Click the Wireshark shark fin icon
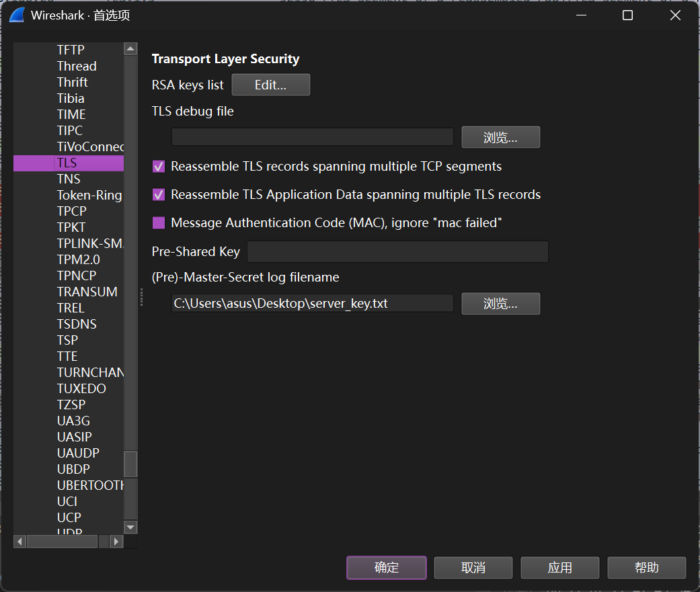 click(17, 15)
